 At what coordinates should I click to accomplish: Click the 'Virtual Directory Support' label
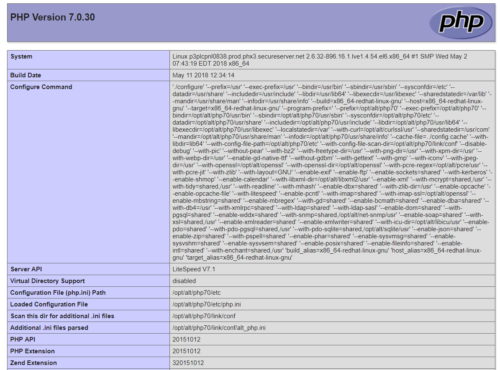47,281
